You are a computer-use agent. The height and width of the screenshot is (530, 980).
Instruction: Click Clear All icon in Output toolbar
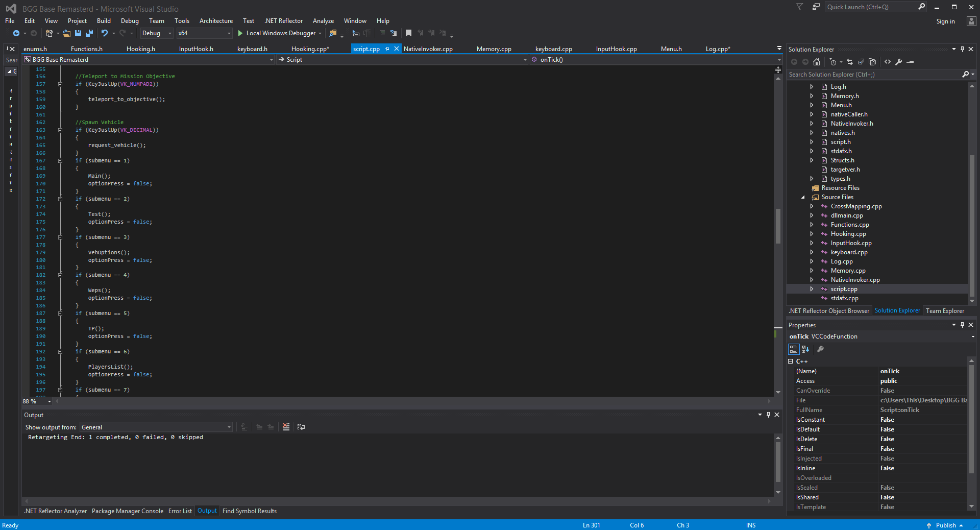[x=286, y=427]
